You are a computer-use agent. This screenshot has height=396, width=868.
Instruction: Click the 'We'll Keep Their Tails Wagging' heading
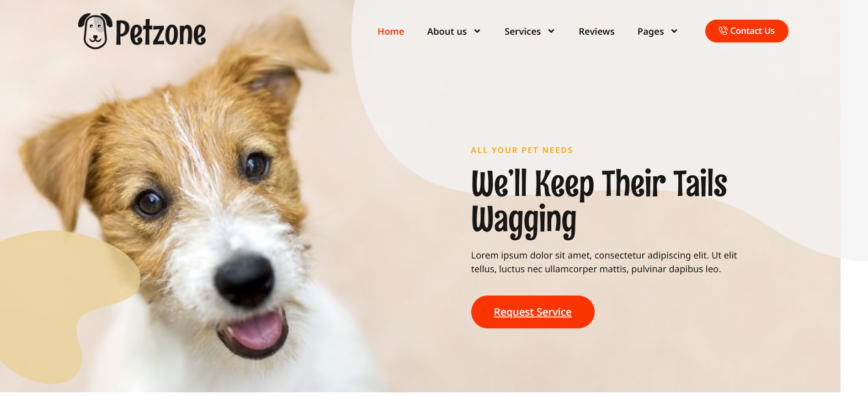click(599, 203)
